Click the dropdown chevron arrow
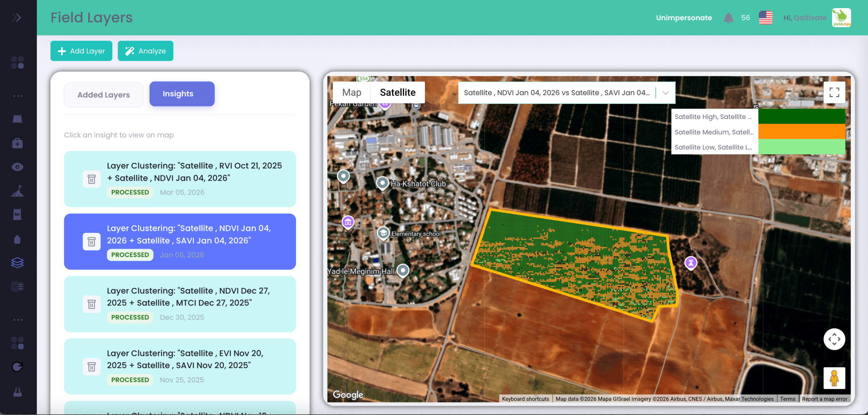 click(666, 93)
